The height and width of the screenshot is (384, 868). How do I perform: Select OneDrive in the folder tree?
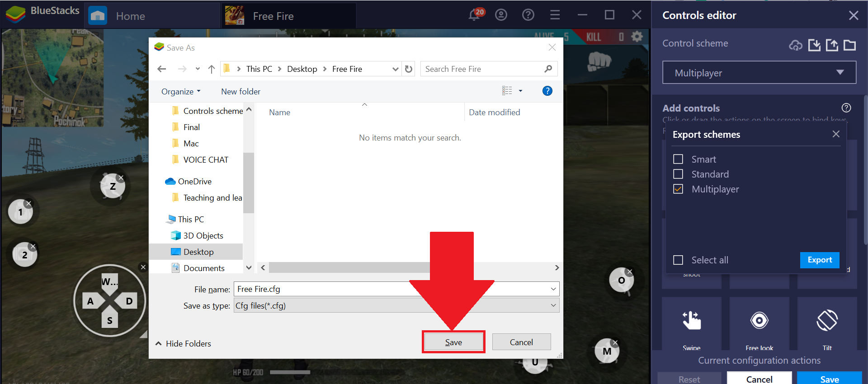tap(189, 181)
